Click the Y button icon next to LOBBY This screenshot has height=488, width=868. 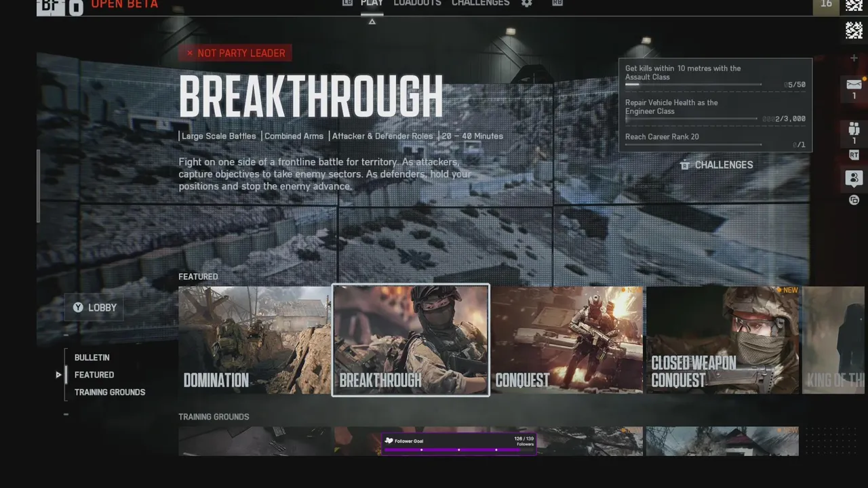tap(78, 308)
